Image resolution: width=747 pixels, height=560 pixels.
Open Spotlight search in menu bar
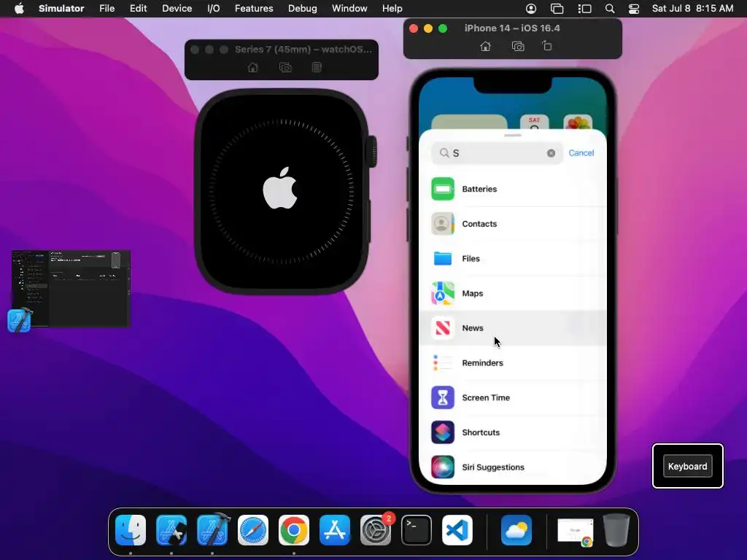[x=610, y=9]
